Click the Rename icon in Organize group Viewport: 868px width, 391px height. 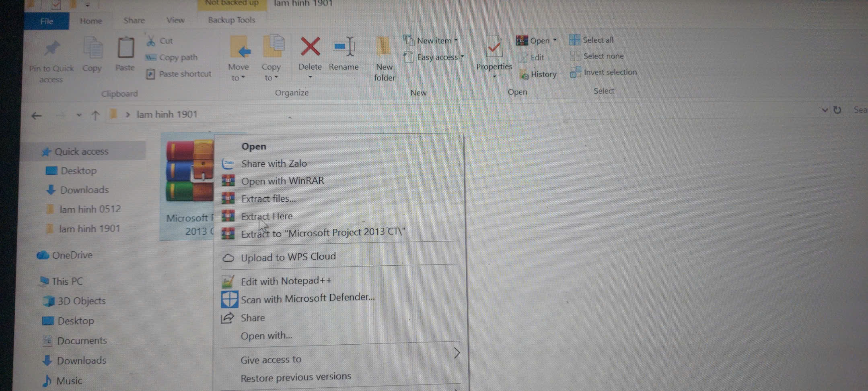(343, 48)
